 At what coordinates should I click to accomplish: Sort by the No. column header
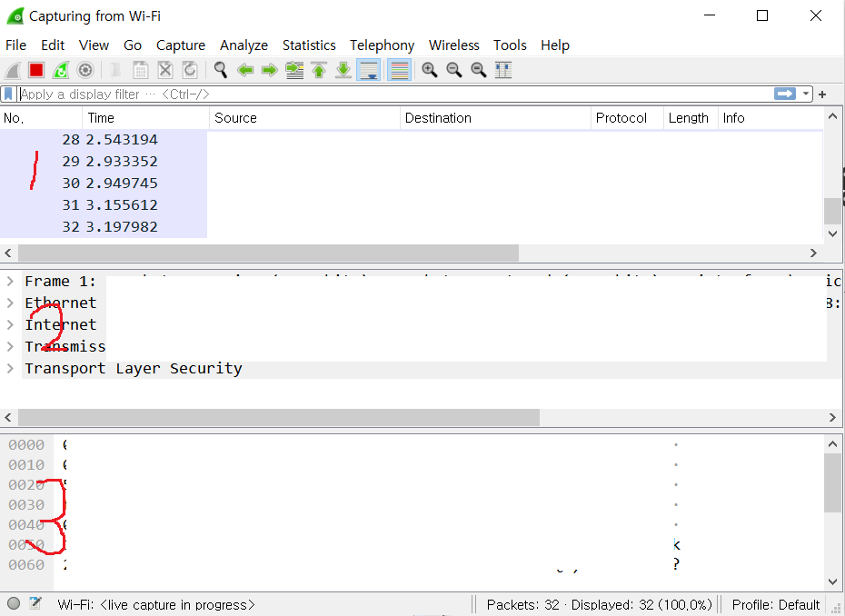pyautogui.click(x=41, y=118)
